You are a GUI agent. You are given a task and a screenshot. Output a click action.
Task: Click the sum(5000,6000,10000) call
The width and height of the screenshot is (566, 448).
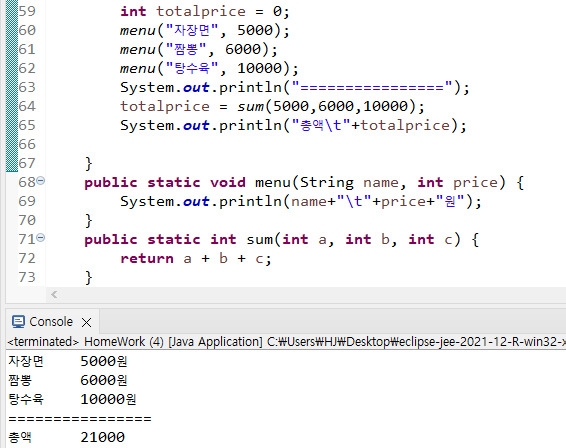(x=331, y=106)
